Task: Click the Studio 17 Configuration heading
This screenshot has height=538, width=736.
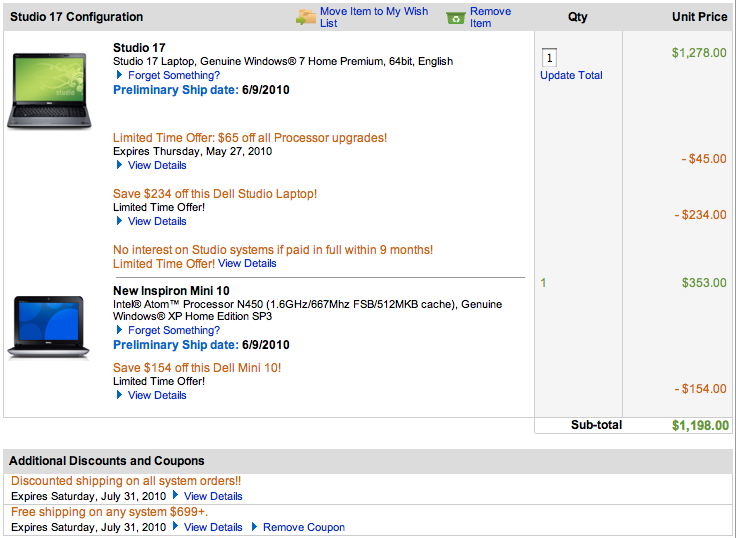Action: tap(77, 17)
